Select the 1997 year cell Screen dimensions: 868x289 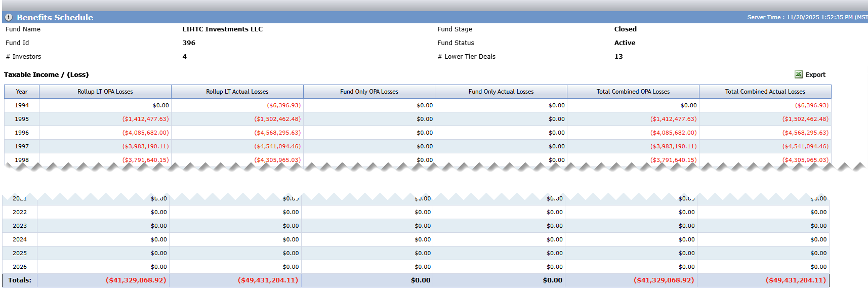tap(22, 146)
